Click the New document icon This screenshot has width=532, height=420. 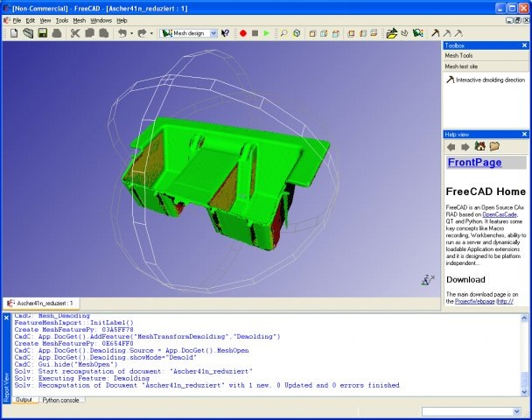[x=14, y=33]
